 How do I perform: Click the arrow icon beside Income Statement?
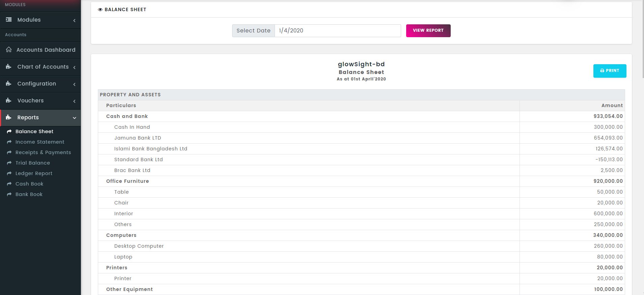(x=9, y=142)
